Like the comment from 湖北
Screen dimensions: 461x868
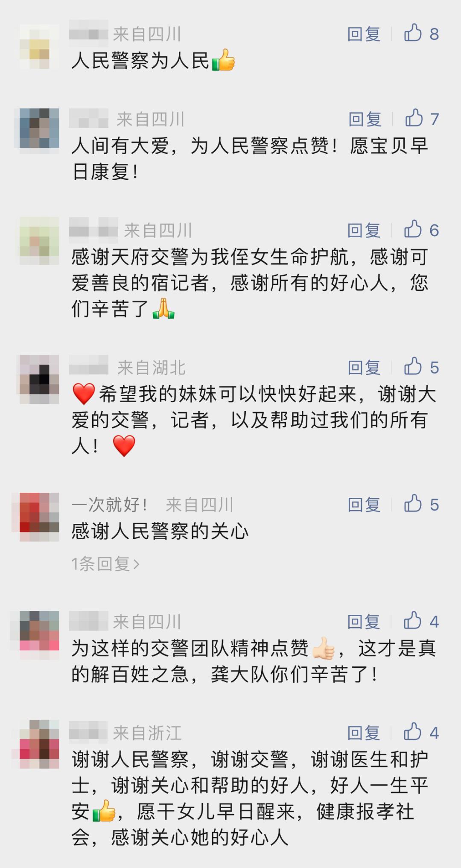pyautogui.click(x=413, y=366)
